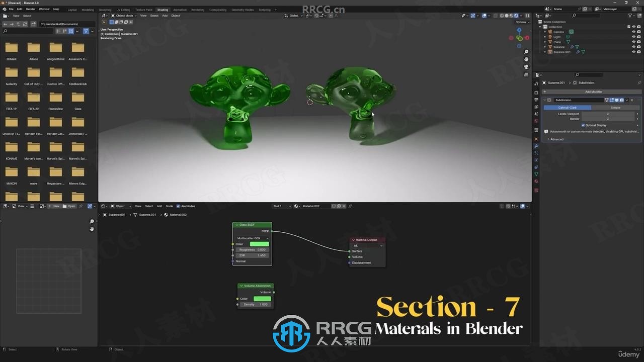Image resolution: width=644 pixels, height=362 pixels.
Task: Open the Object Data properties green triangle tab
Action: (x=536, y=174)
